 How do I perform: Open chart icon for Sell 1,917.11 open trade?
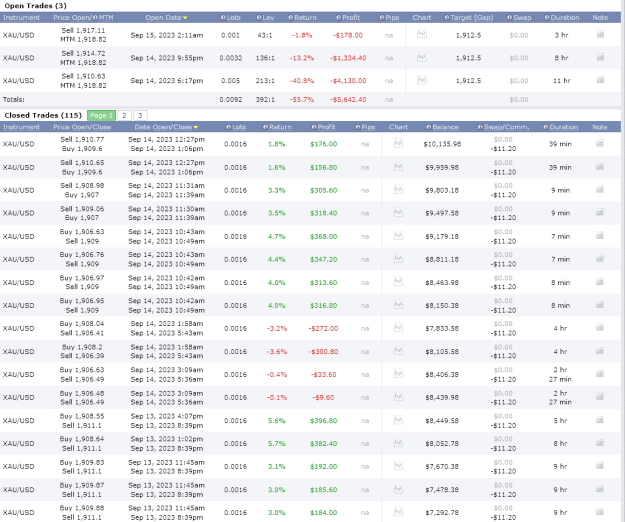422,34
